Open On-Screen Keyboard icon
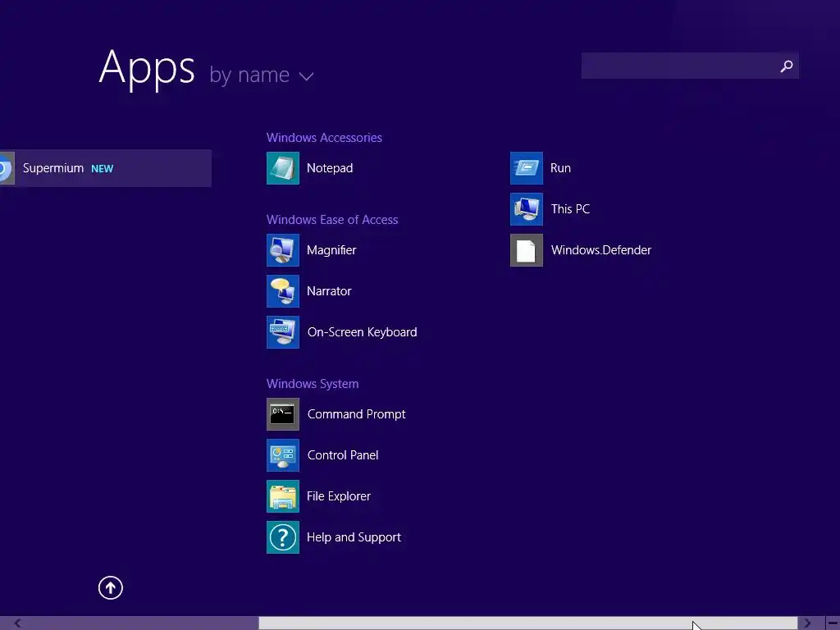This screenshot has height=630, width=840. 283,332
